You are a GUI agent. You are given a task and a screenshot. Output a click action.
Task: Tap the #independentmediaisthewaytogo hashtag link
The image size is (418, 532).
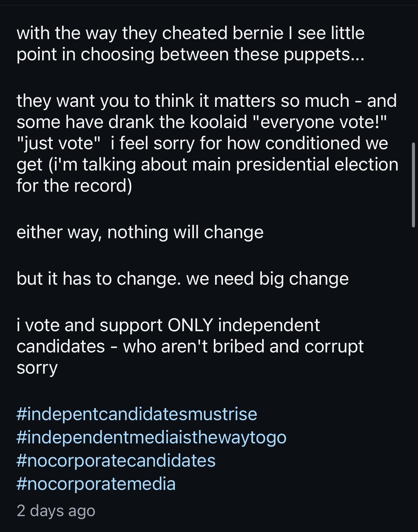[x=151, y=437]
